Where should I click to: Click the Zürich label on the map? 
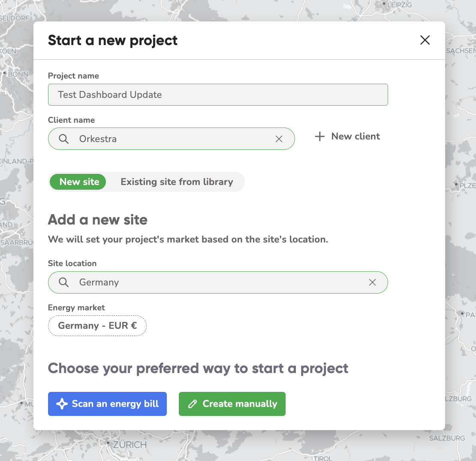click(x=130, y=445)
